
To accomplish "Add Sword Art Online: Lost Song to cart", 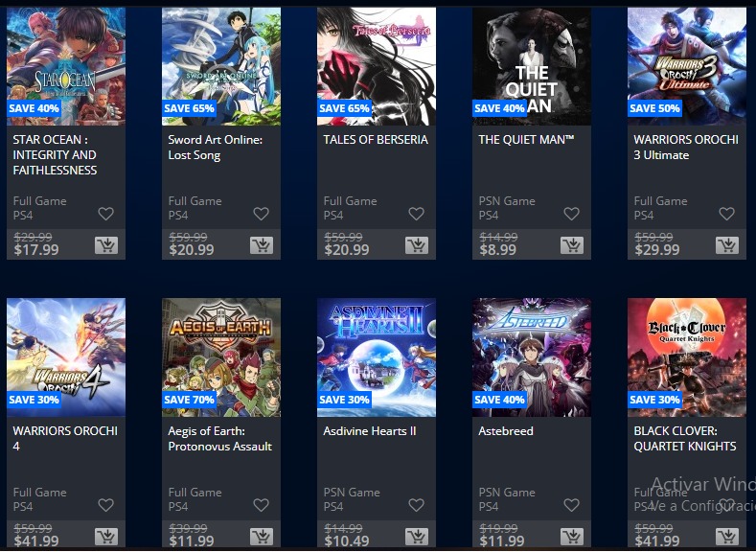I will pyautogui.click(x=262, y=245).
